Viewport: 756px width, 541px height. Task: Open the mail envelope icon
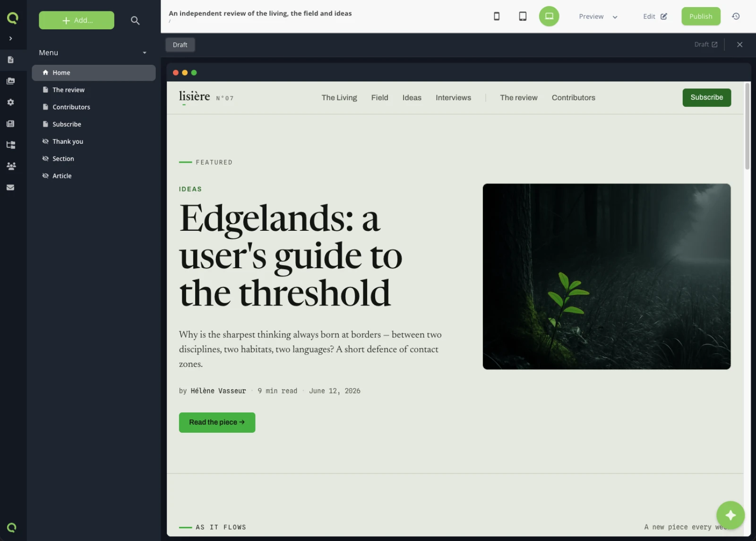tap(10, 187)
